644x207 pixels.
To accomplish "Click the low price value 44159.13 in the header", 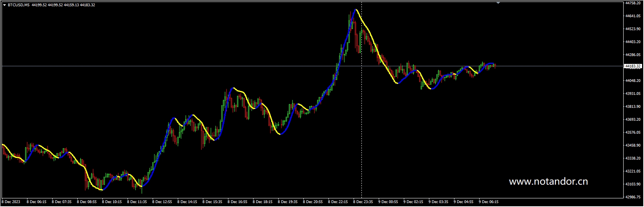I will coord(71,5).
